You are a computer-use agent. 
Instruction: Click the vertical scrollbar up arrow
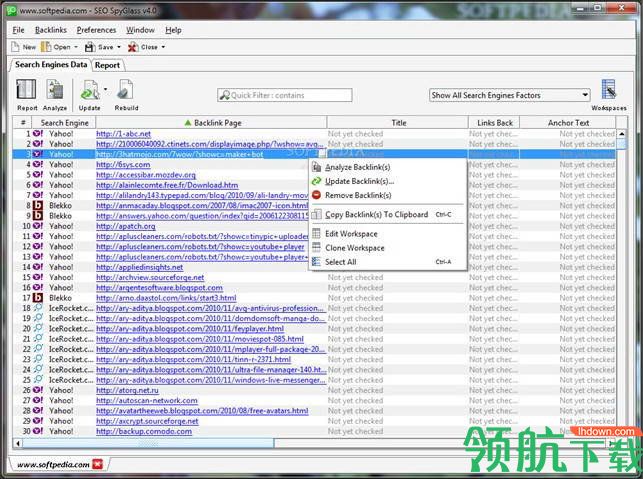pyautogui.click(x=621, y=134)
